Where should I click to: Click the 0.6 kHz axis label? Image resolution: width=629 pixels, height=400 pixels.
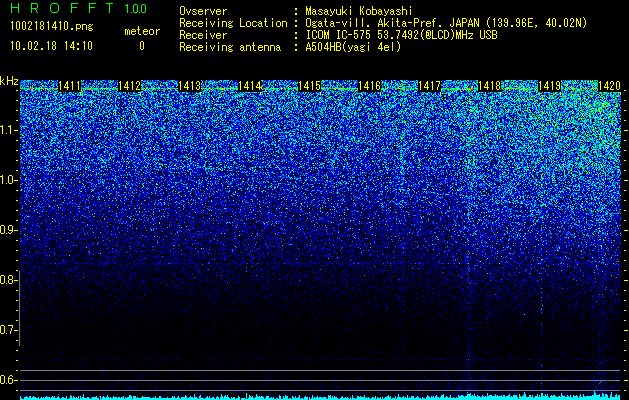click(8, 380)
